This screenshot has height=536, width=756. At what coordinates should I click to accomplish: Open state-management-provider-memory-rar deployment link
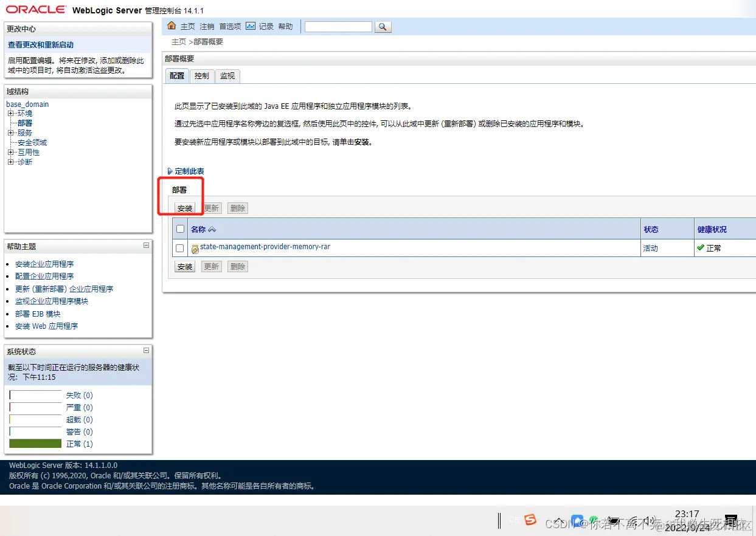point(265,247)
